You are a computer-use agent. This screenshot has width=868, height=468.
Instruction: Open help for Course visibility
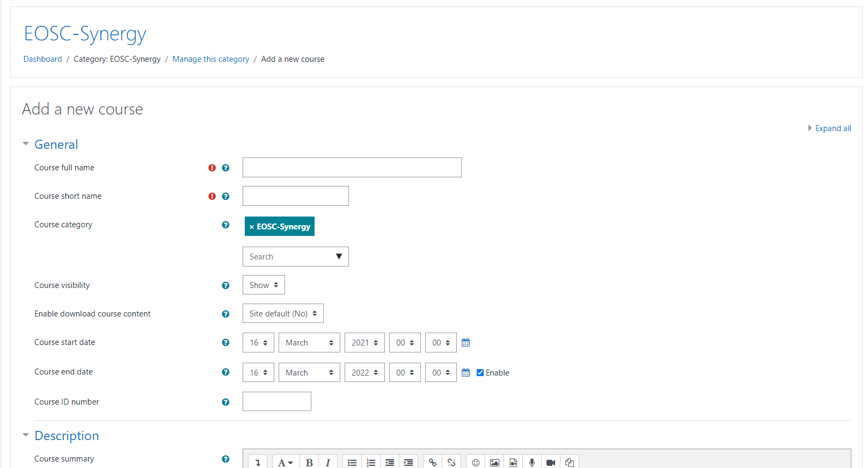pyautogui.click(x=225, y=285)
